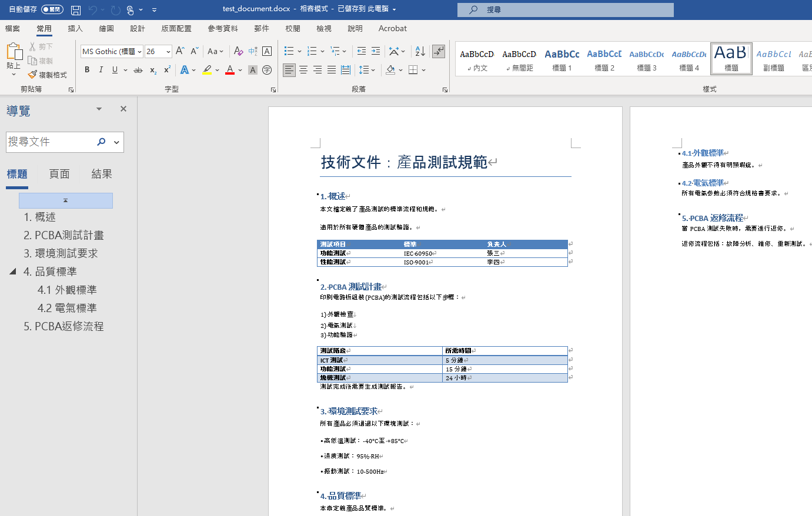Viewport: 812px width, 516px height.
Task: Jump to '4.2 電氣標準' in navigation
Action: click(x=67, y=308)
